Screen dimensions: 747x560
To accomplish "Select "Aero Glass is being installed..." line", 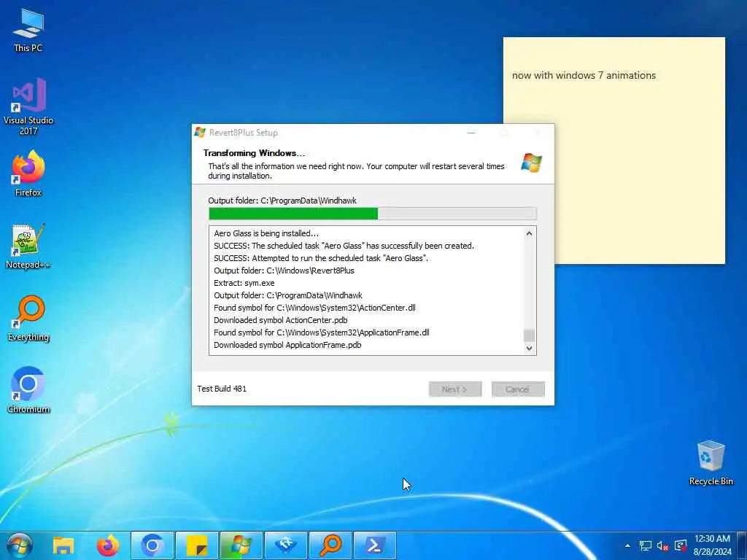I will pos(266,233).
